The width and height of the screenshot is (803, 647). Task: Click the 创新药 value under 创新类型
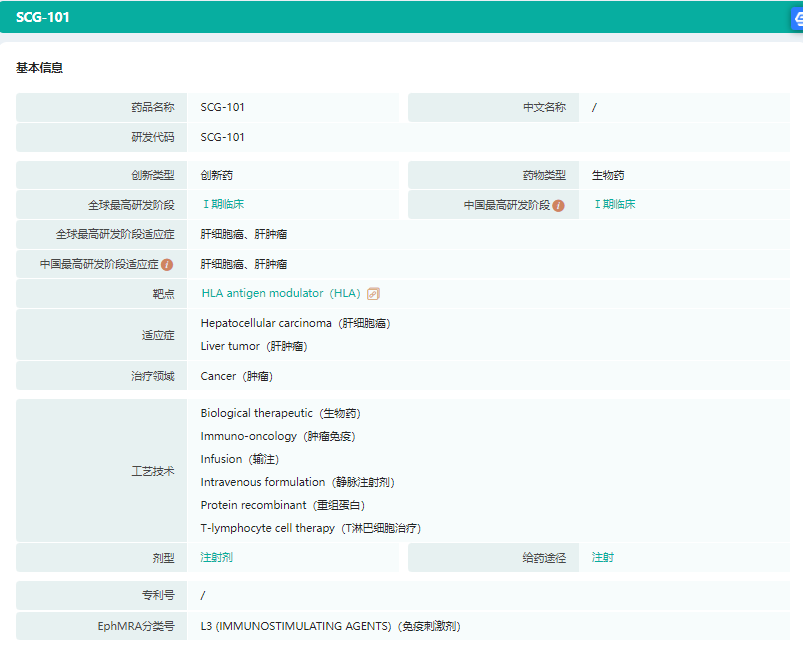216,175
